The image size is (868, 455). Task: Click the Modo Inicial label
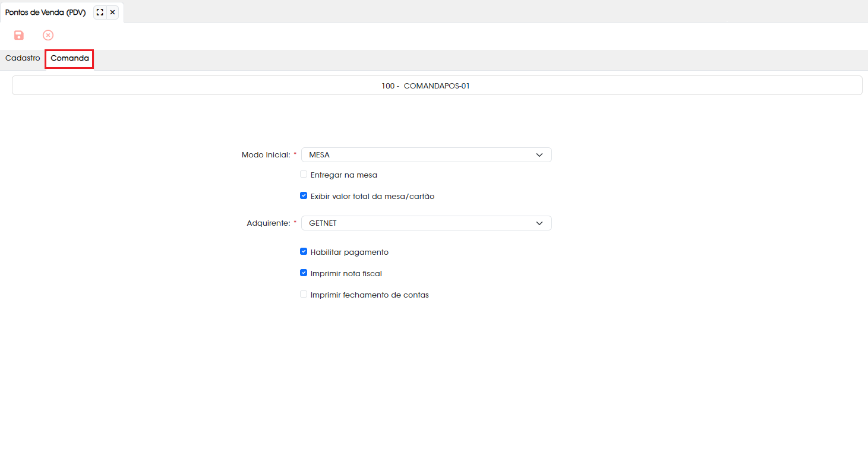[x=266, y=155]
